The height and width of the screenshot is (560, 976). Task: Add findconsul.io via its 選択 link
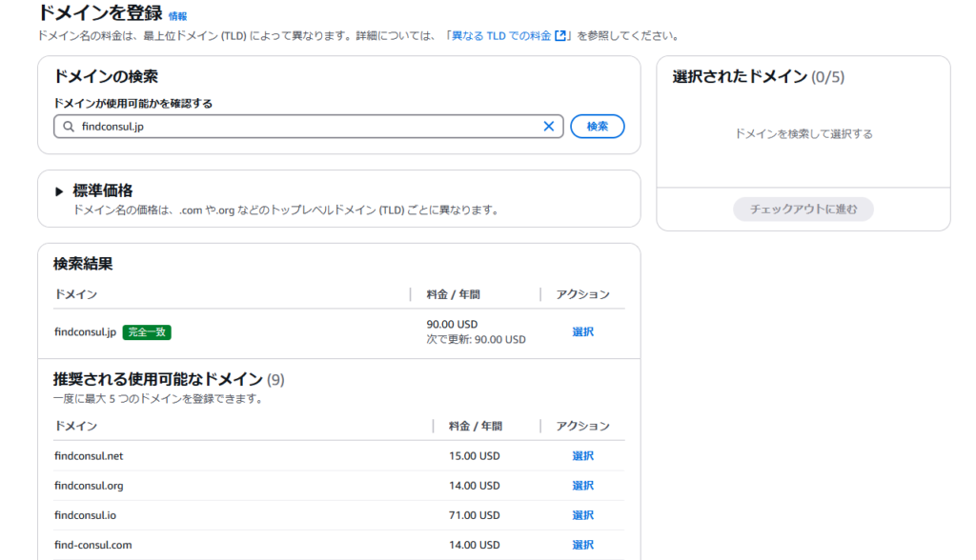[582, 515]
